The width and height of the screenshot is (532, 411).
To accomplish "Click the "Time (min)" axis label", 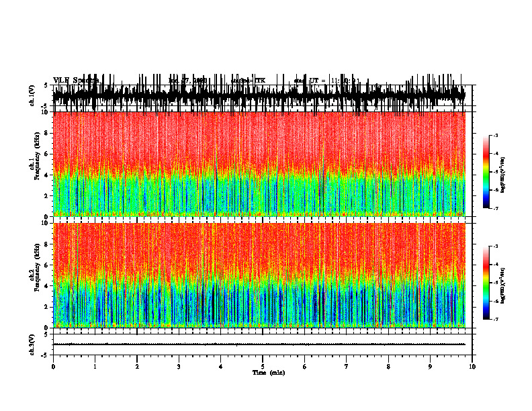I will 269,373.
